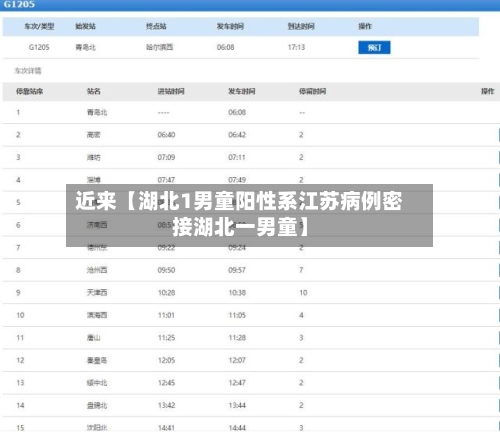
Task: Click arrival time 13:42
Action: pos(166,405)
